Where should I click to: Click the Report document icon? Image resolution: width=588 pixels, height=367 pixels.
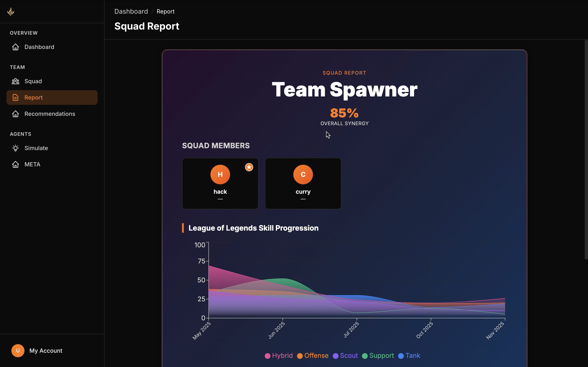[16, 98]
